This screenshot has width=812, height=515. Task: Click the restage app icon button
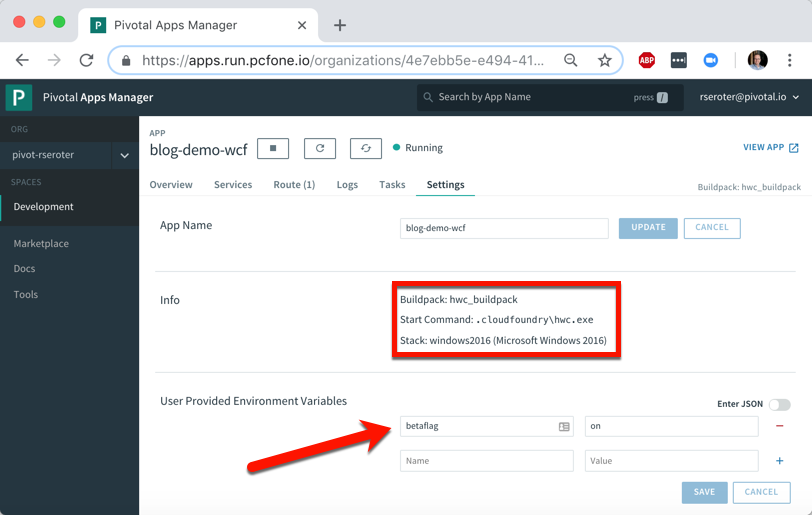pos(366,148)
